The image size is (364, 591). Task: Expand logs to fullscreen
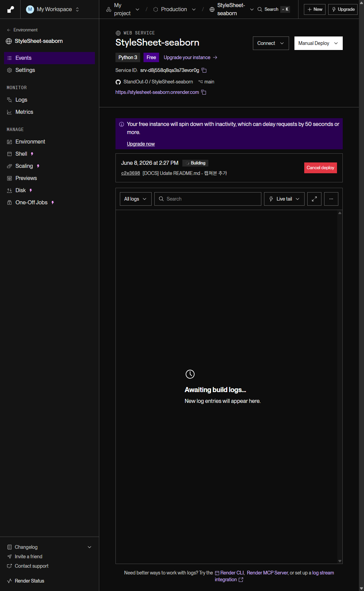pos(314,199)
